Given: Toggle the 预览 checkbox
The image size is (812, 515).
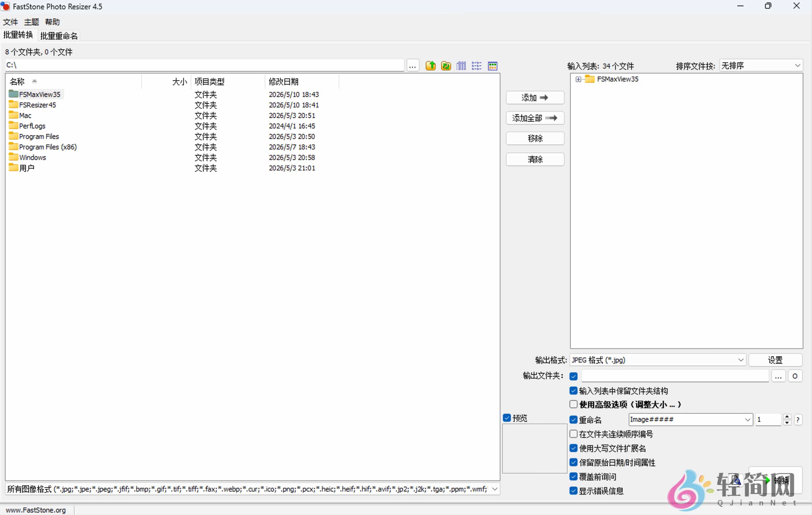Looking at the screenshot, I should tap(507, 418).
